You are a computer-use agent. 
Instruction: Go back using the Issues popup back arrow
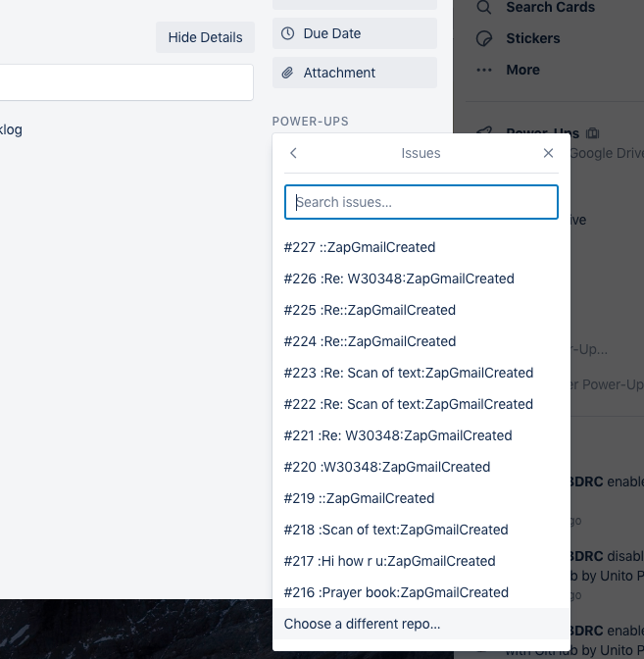click(x=293, y=153)
